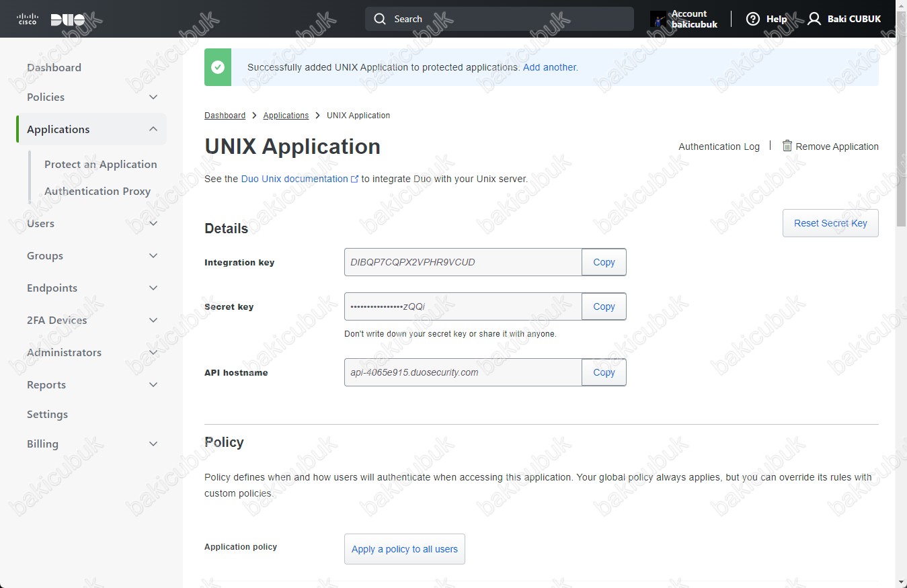Click the Secret key field
This screenshot has height=588, width=907.
click(463, 306)
